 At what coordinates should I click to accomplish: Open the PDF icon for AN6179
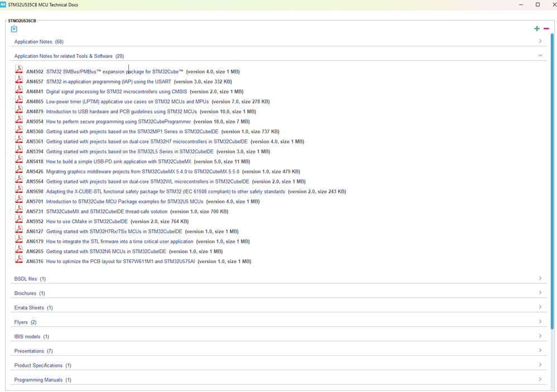[x=19, y=239]
